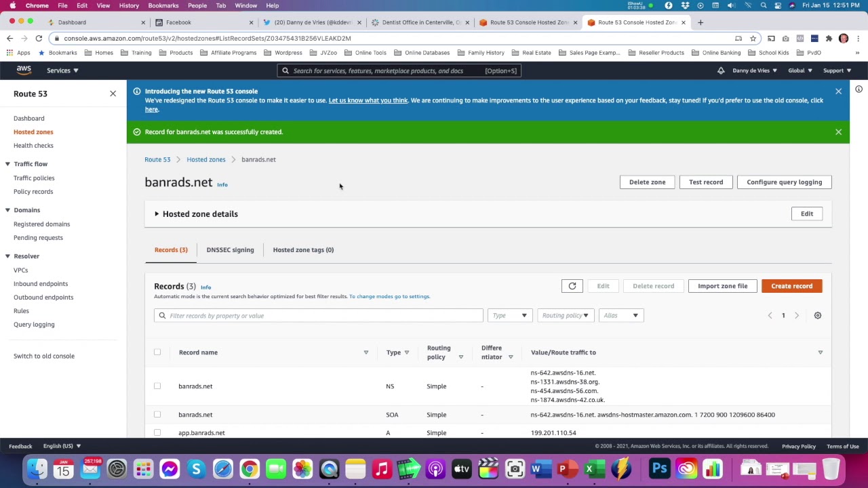Check the banrads.net NS record checkbox
868x488 pixels.
coord(157,386)
